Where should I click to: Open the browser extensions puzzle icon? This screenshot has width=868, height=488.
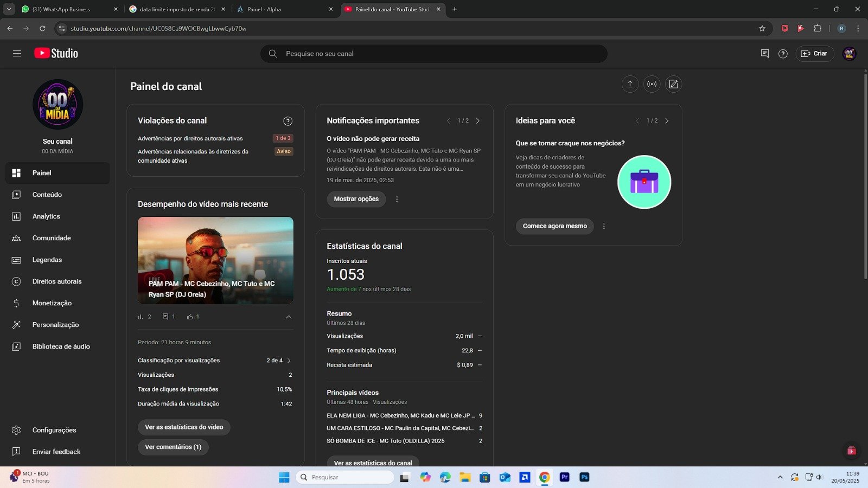(818, 28)
